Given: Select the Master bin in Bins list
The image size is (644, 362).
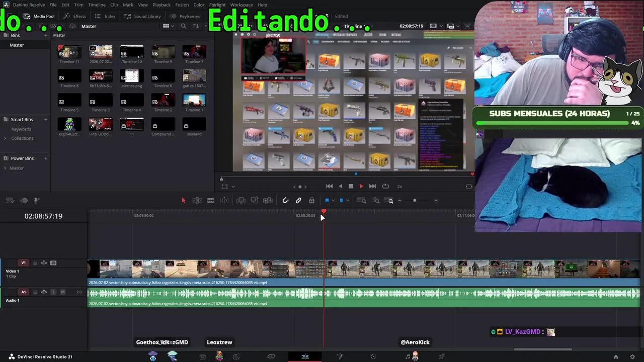Looking at the screenshot, I should click(x=17, y=45).
